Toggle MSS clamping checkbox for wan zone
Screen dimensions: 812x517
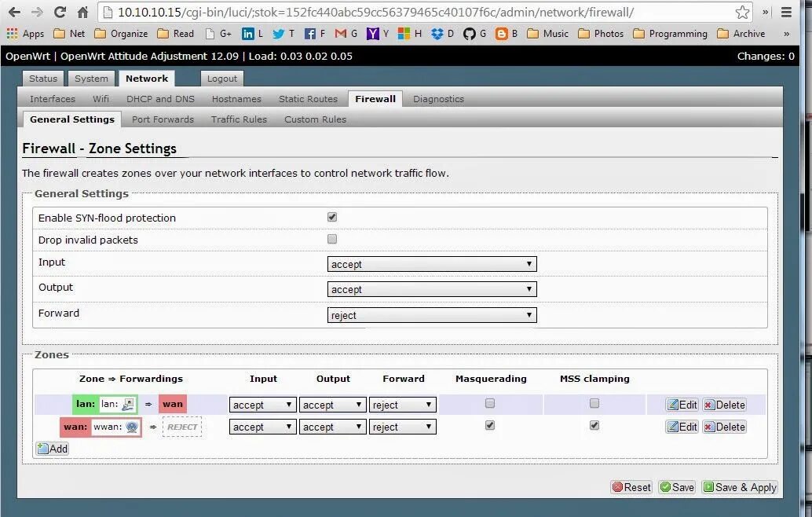tap(594, 425)
